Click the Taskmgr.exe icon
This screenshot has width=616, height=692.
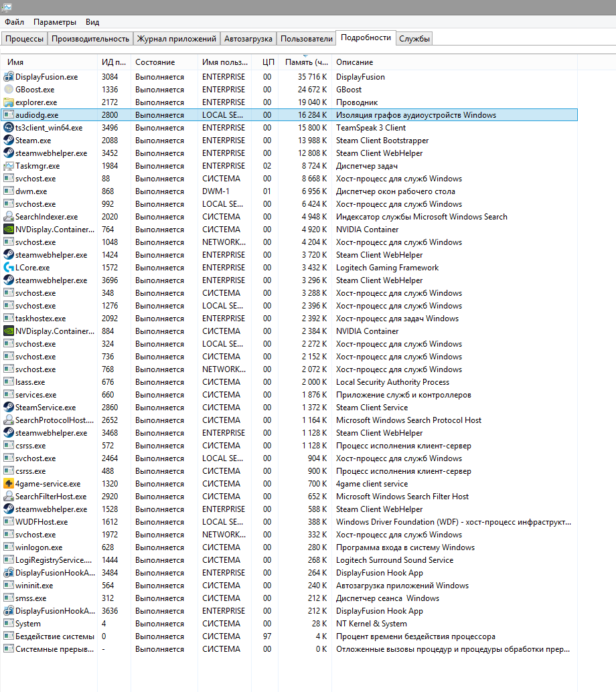[9, 166]
